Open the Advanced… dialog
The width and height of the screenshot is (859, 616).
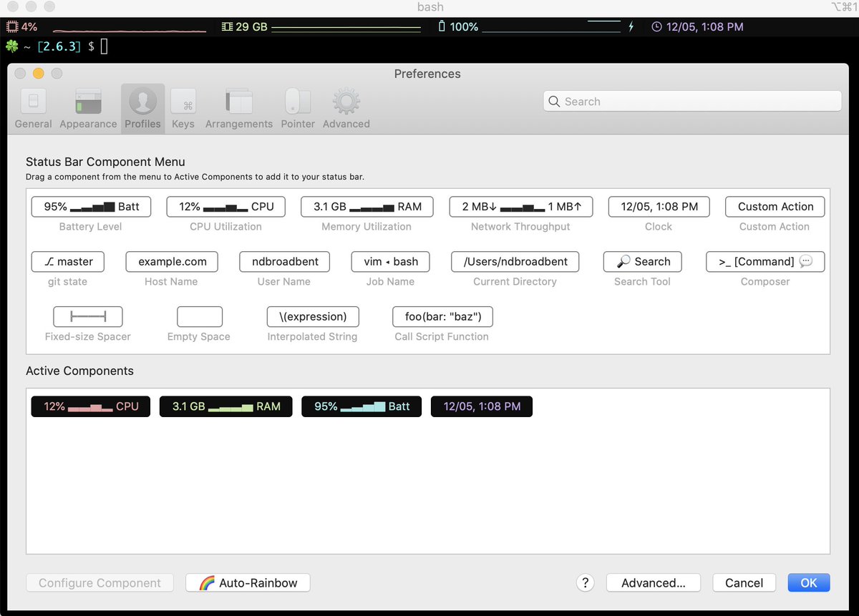tap(653, 582)
